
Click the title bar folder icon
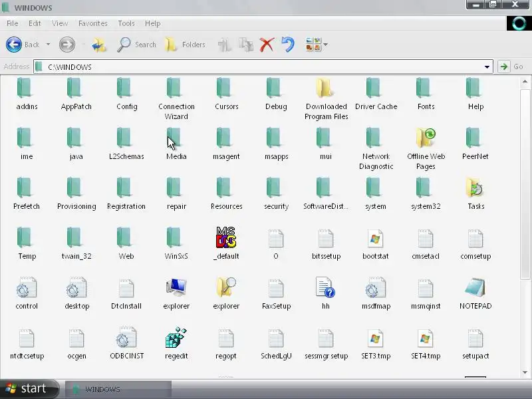(x=6, y=7)
